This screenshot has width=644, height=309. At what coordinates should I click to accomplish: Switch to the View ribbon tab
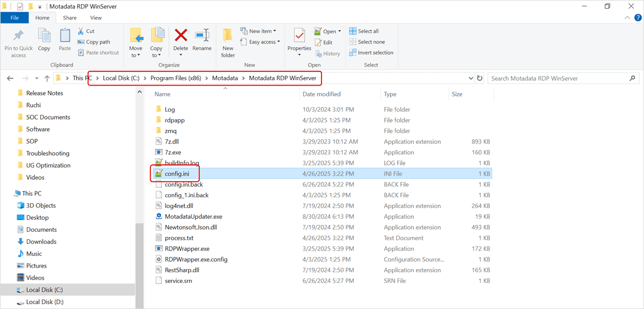tap(96, 18)
